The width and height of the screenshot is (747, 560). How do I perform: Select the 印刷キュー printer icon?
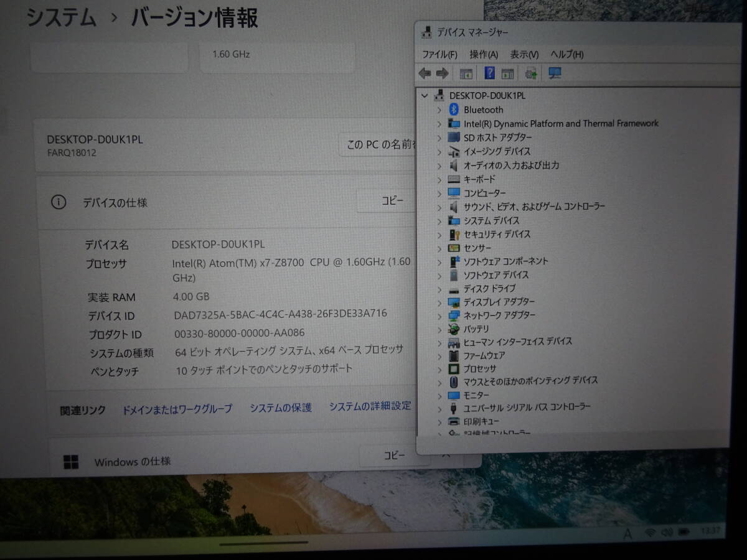coord(454,421)
